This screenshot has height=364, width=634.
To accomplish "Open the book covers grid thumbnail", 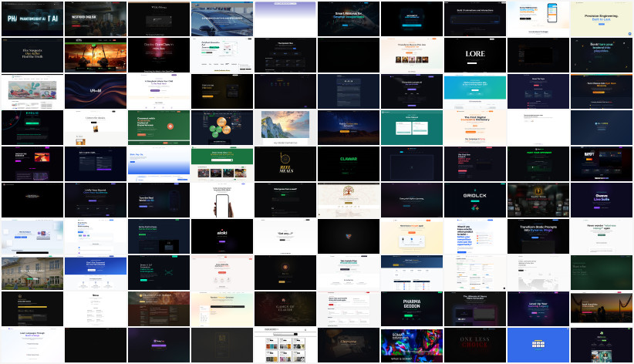I will pos(285,345).
